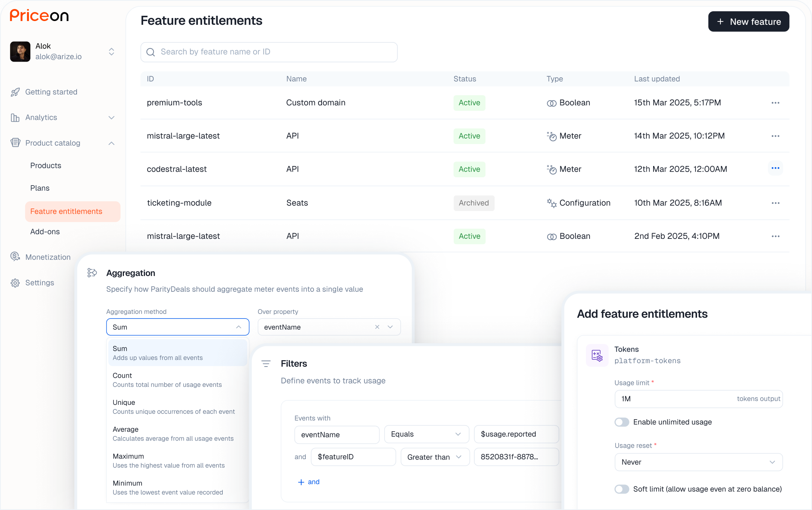Image resolution: width=812 pixels, height=510 pixels.
Task: Click the Tokens feature icon
Action: point(597,355)
